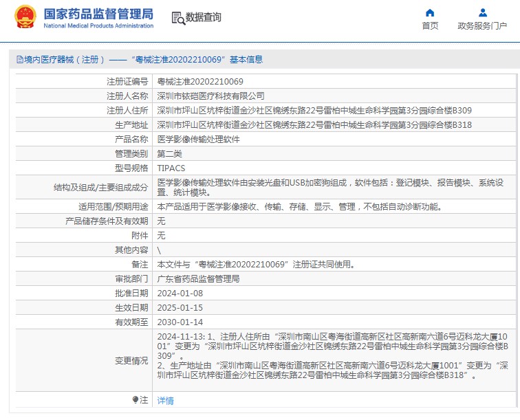Click the 首页 home icon
Image resolution: width=520 pixels, height=420 pixels.
coord(430,13)
